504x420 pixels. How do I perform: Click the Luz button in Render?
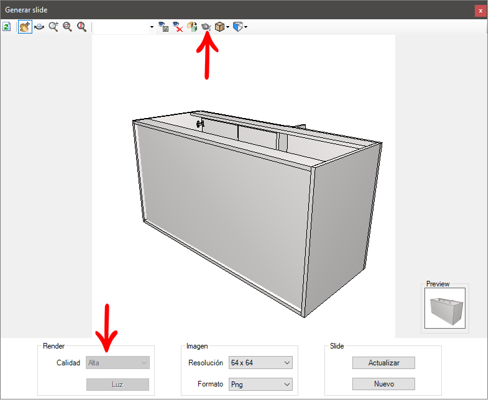117,385
